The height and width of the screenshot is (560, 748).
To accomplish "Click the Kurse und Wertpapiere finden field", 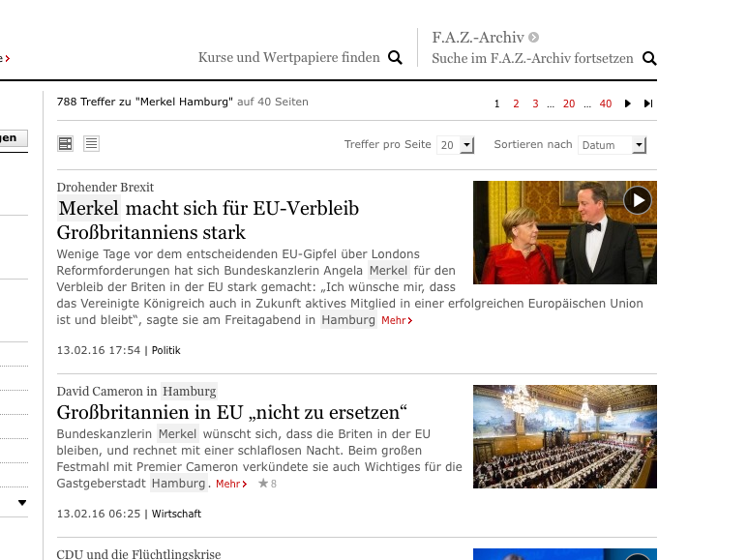I will coord(289,58).
